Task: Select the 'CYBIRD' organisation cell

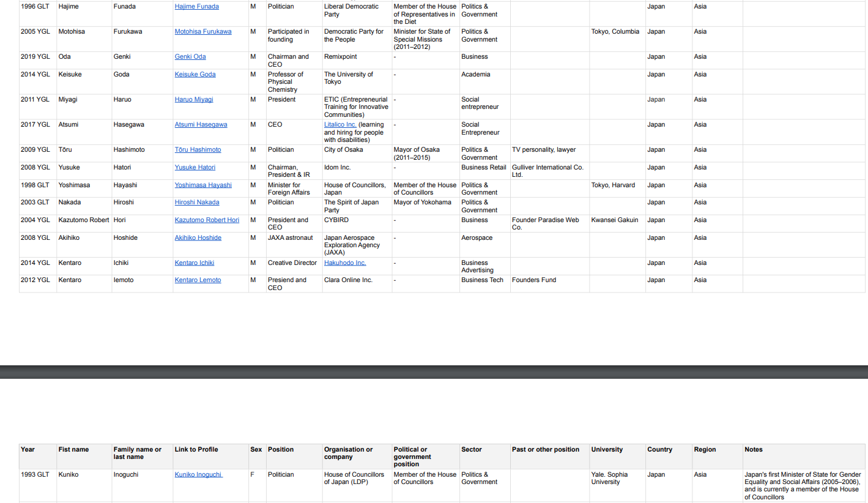Action: (x=357, y=223)
